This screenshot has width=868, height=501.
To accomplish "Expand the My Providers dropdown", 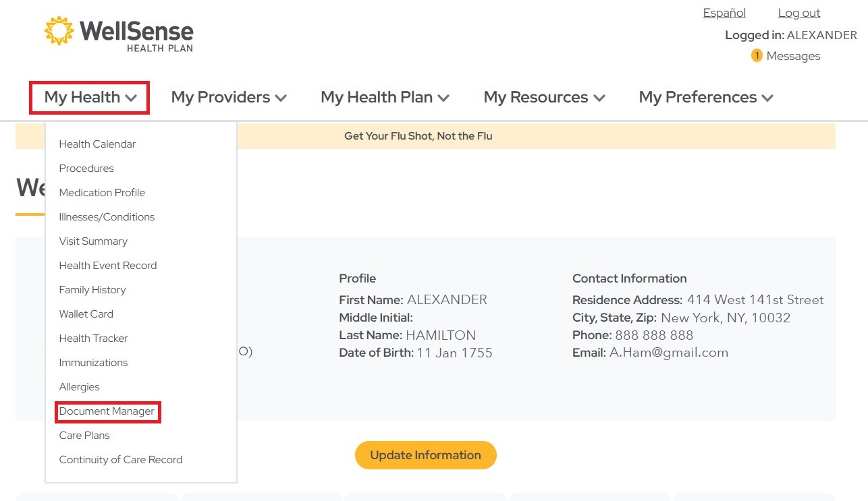I will 228,97.
